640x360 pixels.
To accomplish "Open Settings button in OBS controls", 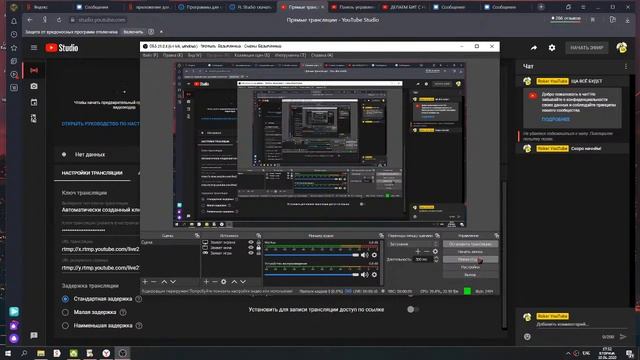I will click(x=470, y=267).
